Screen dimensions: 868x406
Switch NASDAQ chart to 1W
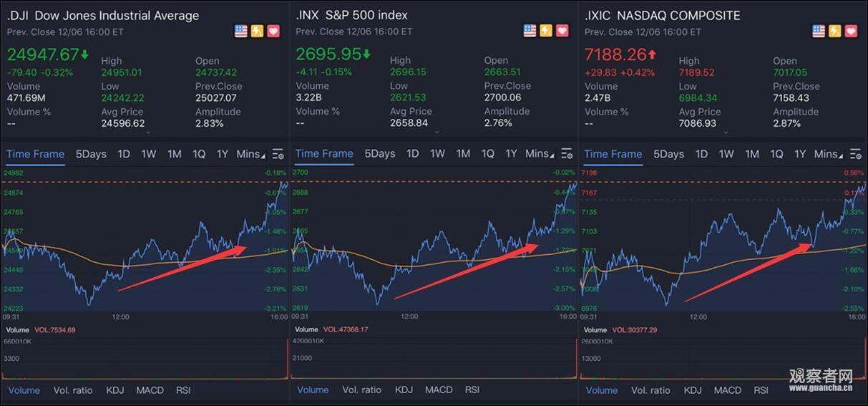pyautogui.click(x=727, y=154)
